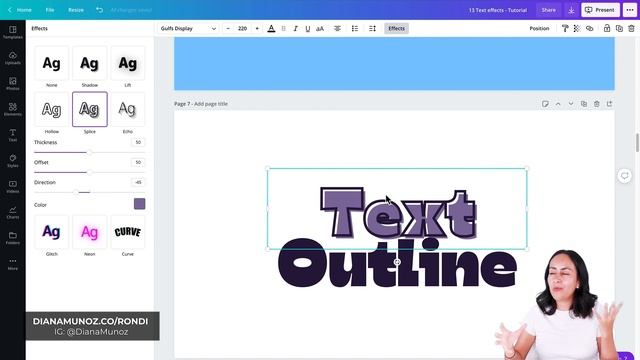Select the Hollow text effect
The height and width of the screenshot is (360, 640).
point(51,109)
